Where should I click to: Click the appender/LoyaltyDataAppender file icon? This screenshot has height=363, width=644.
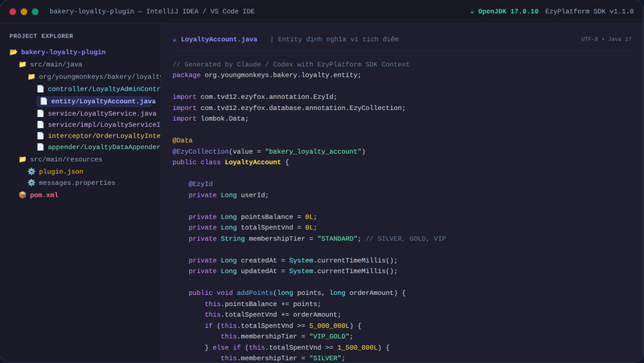point(41,147)
